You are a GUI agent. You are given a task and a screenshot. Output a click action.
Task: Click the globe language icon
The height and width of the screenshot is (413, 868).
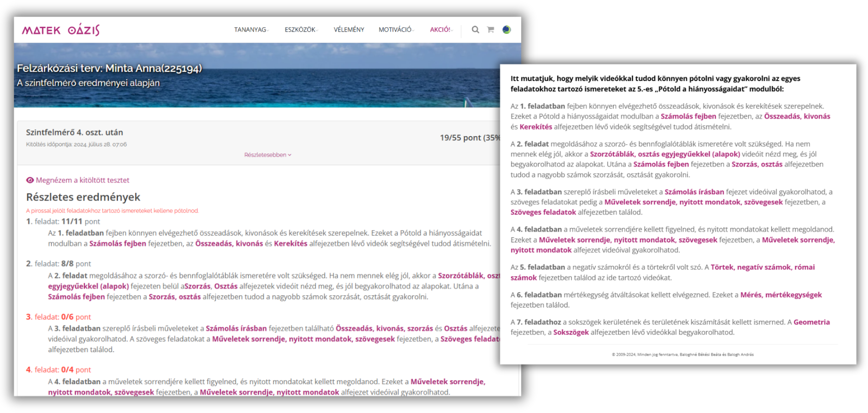(506, 30)
